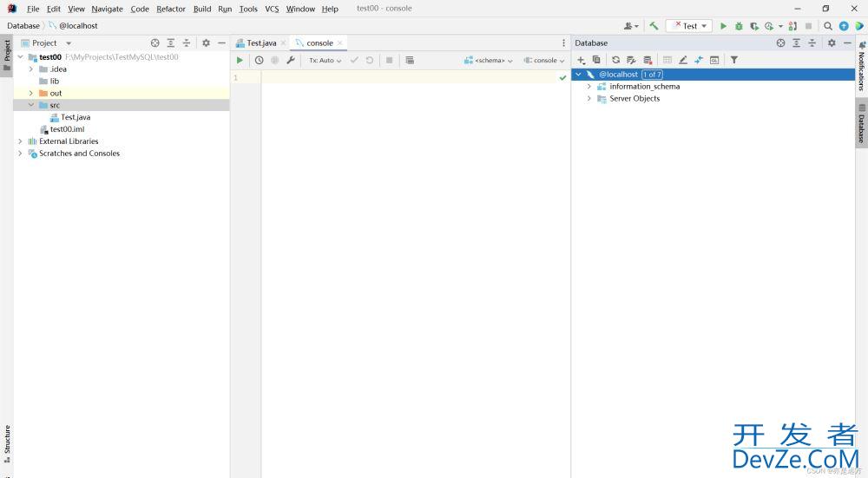The height and width of the screenshot is (478, 868).
Task: Collapse the src folder
Action: [x=31, y=105]
